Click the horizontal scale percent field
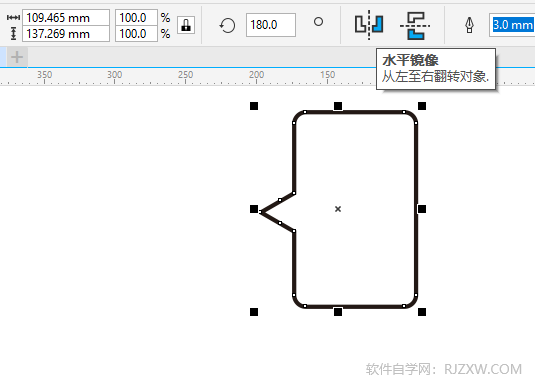Screen dimensions: 535x390 tap(136, 17)
